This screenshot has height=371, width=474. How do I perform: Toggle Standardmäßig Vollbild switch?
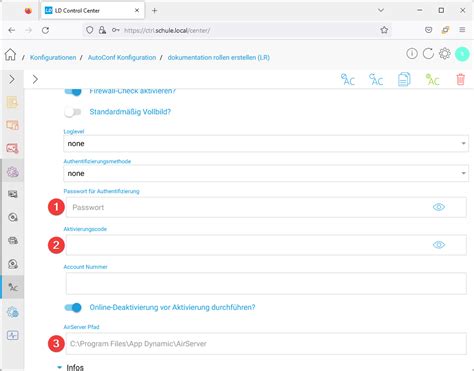(x=73, y=112)
